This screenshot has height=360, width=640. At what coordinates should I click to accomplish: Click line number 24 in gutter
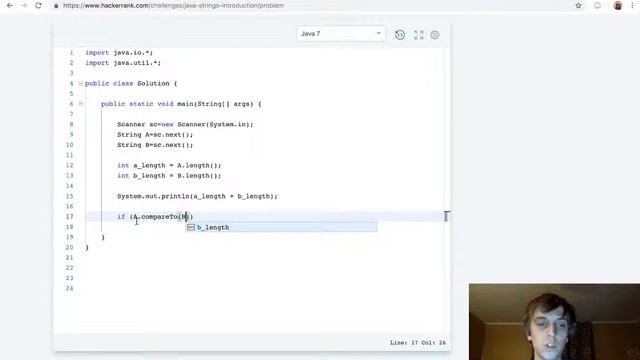pos(69,289)
